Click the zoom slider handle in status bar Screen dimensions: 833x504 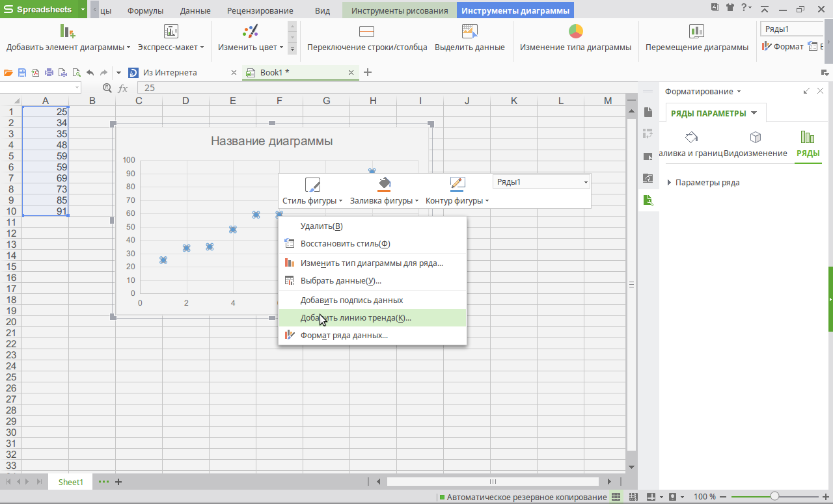773,497
